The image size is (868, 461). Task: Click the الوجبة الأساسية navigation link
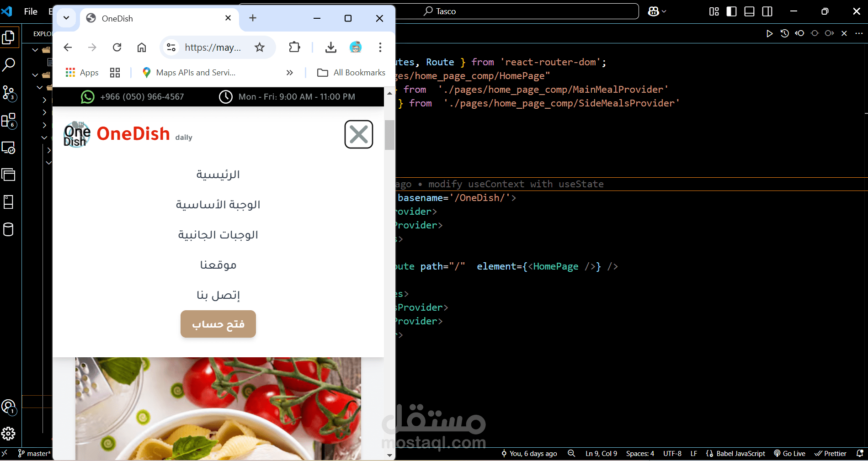[x=218, y=205]
